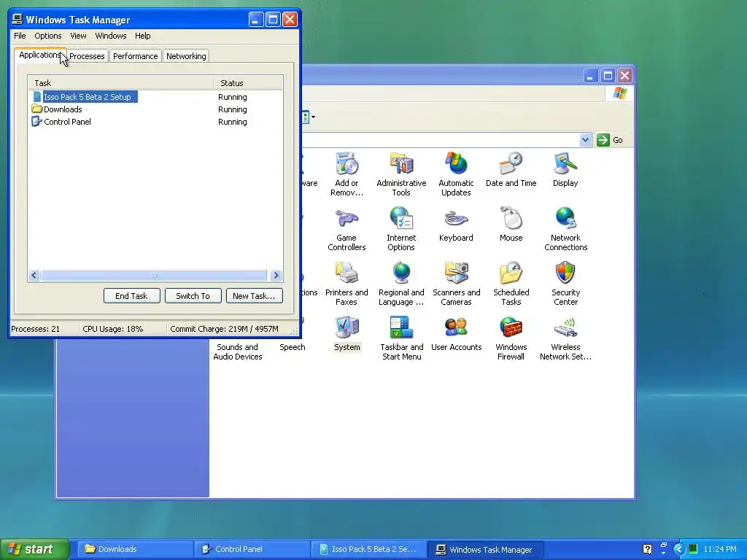Select Downloads task button in taskbar

(135, 549)
